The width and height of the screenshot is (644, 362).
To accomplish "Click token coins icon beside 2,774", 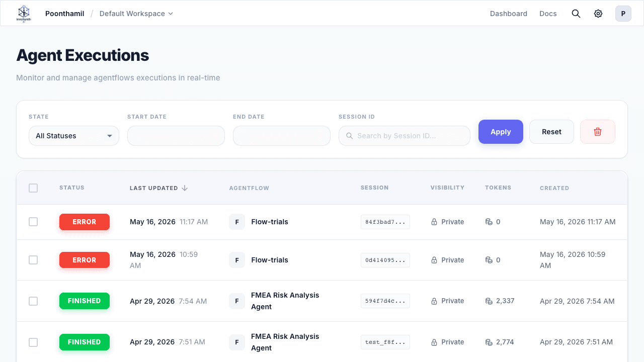I will pyautogui.click(x=489, y=342).
